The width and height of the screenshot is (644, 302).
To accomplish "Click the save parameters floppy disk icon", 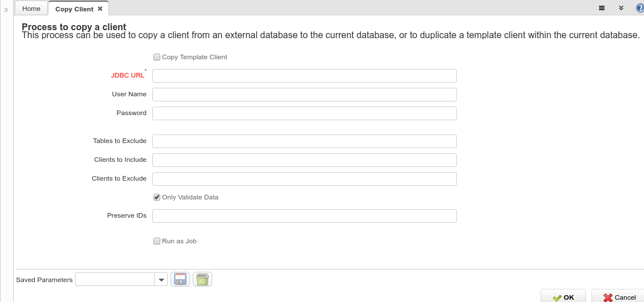I will pos(180,279).
